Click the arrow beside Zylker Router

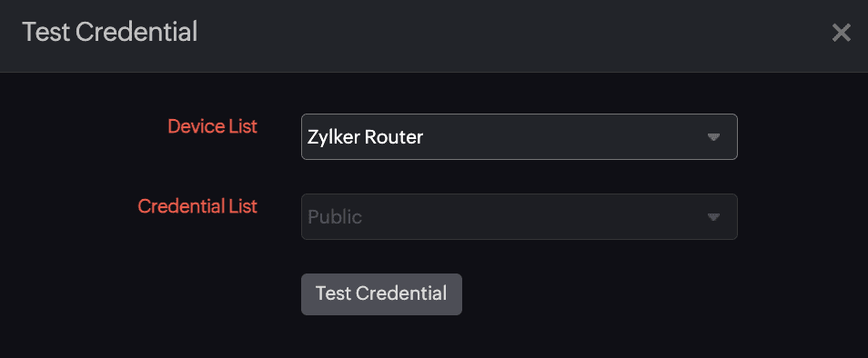(713, 137)
